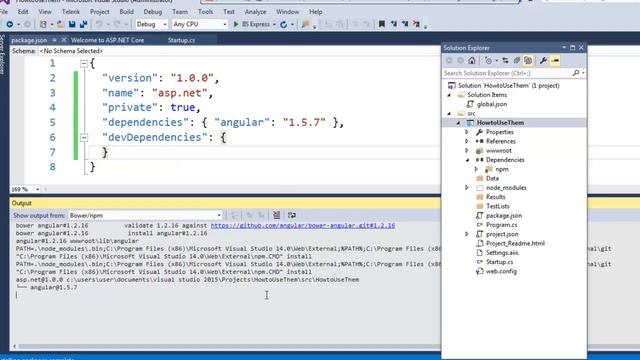
Task: Open the Tools menu
Action: click(x=205, y=12)
